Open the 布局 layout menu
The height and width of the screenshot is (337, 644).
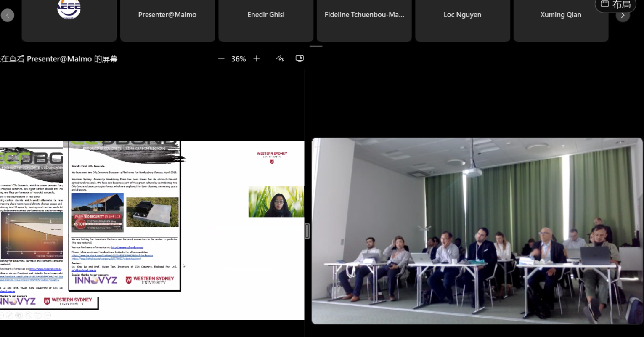click(616, 5)
